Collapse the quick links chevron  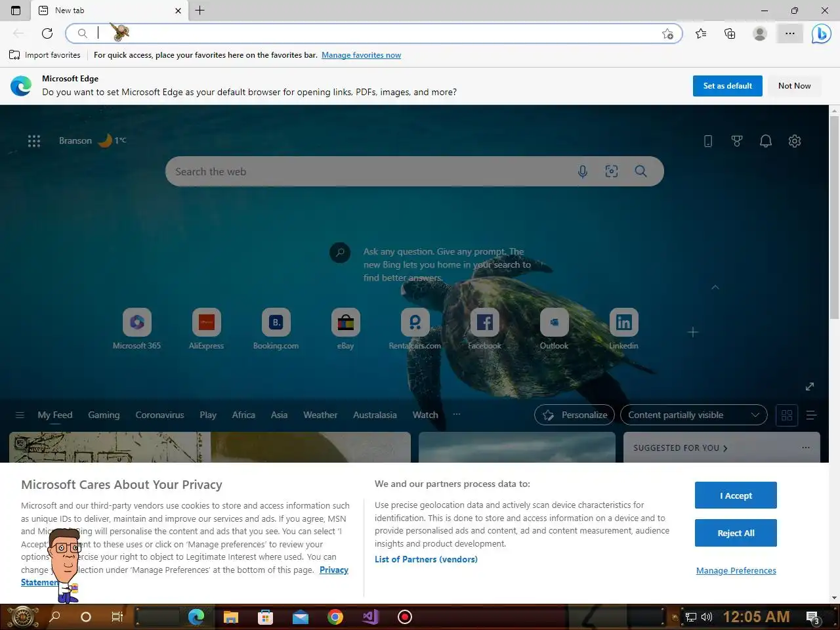(x=715, y=287)
